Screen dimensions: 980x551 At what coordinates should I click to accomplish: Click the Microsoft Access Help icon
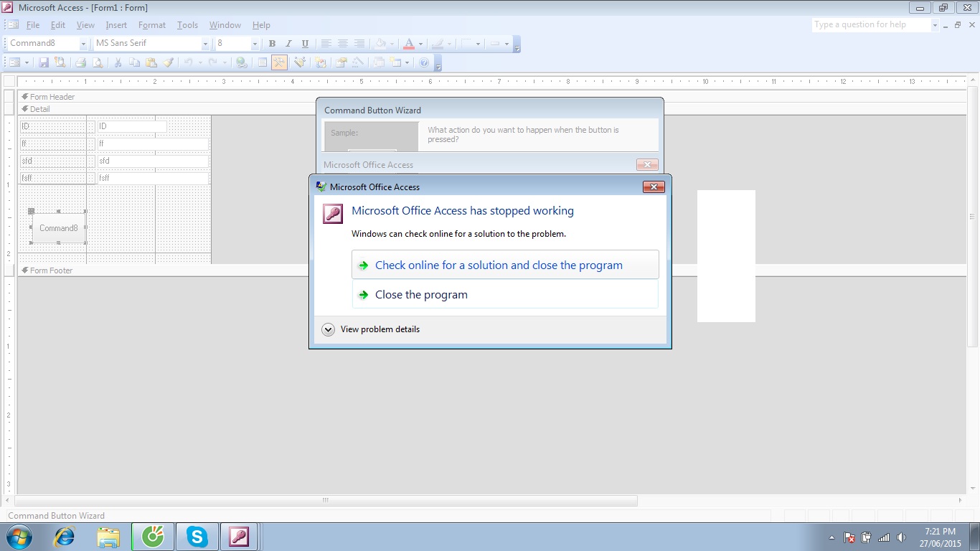(x=424, y=63)
